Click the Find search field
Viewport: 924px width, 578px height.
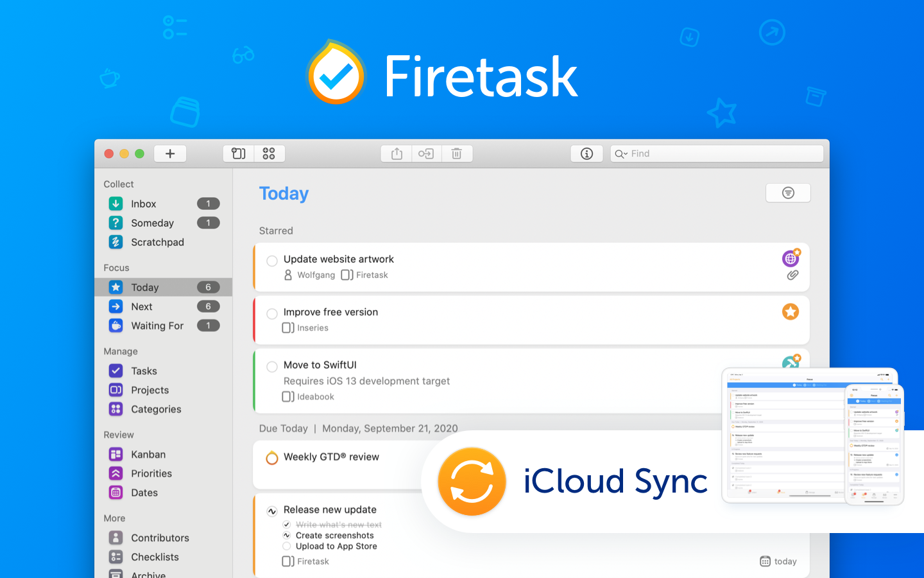[x=717, y=153]
